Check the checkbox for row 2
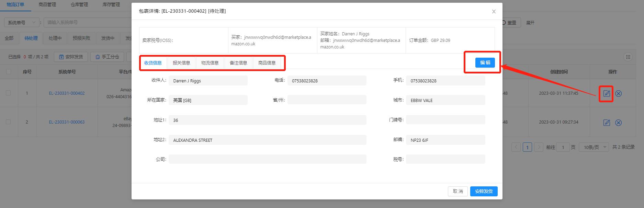Image resolution: width=644 pixels, height=208 pixels. tap(9, 122)
